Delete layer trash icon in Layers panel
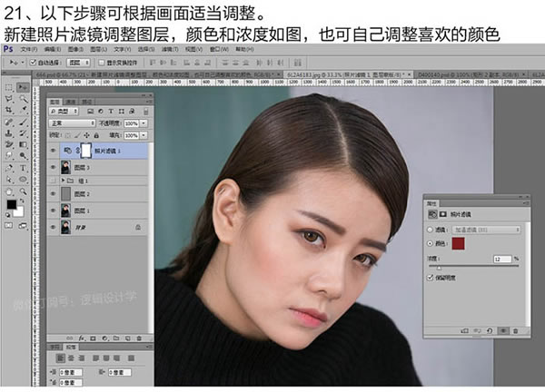Image resolution: width=545 pixels, height=392 pixels. 139,338
